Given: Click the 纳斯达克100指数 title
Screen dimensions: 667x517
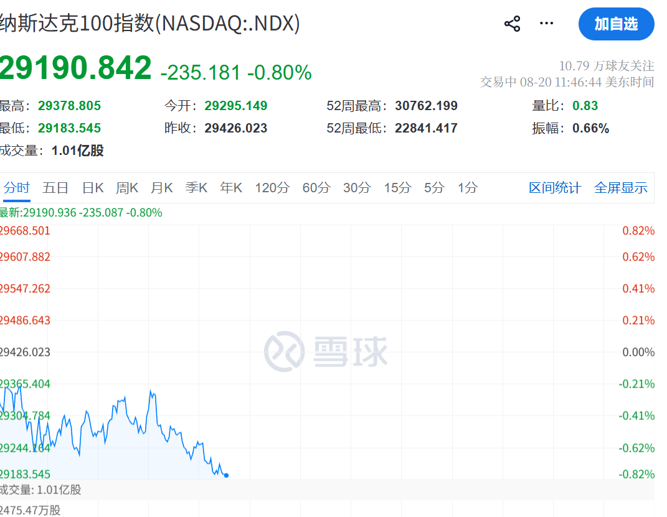Looking at the screenshot, I should tap(150, 23).
